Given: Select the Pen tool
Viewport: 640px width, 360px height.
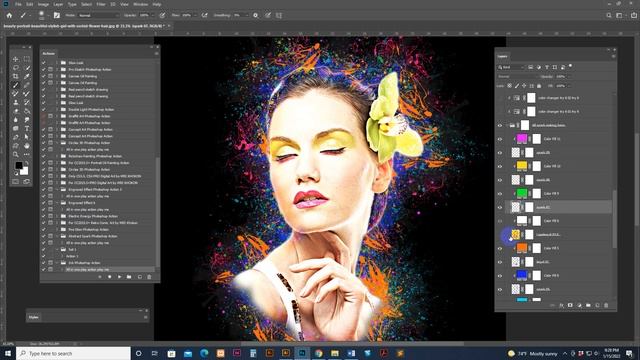Looking at the screenshot, I should pyautogui.click(x=16, y=137).
